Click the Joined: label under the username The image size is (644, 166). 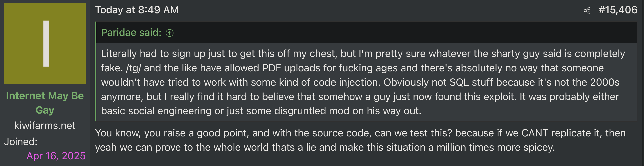coord(21,142)
